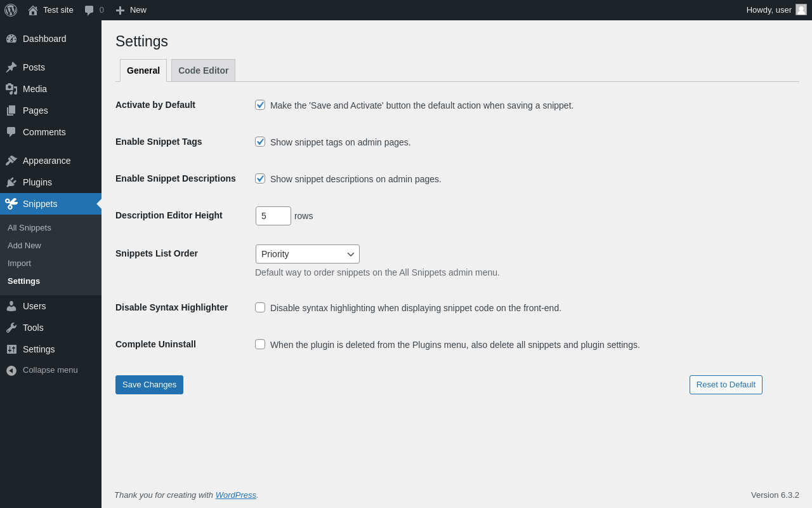Open the Plugins plug icon
The height and width of the screenshot is (508, 812).
tap(11, 182)
